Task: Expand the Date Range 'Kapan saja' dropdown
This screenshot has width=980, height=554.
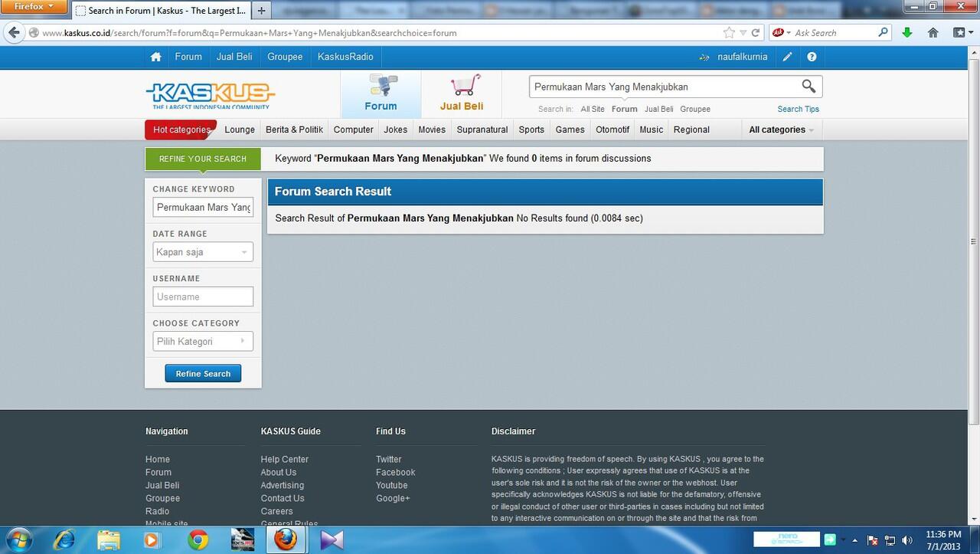Action: click(203, 252)
